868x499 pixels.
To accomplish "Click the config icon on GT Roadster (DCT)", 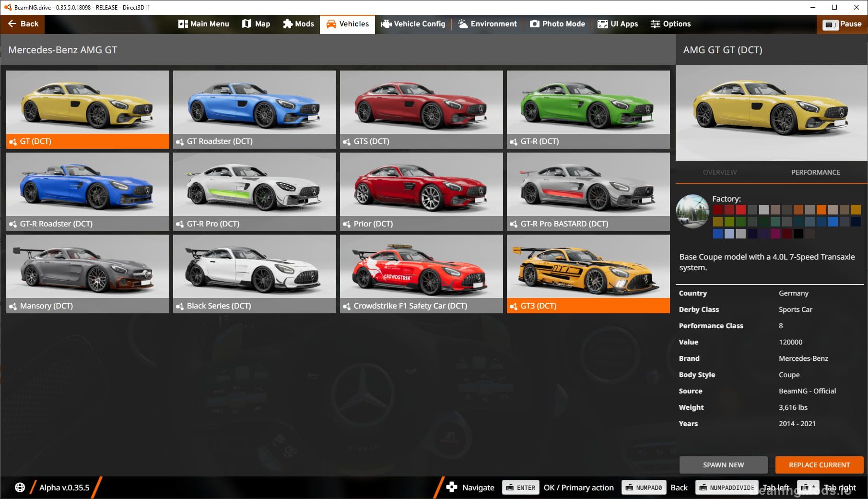I will tap(180, 142).
